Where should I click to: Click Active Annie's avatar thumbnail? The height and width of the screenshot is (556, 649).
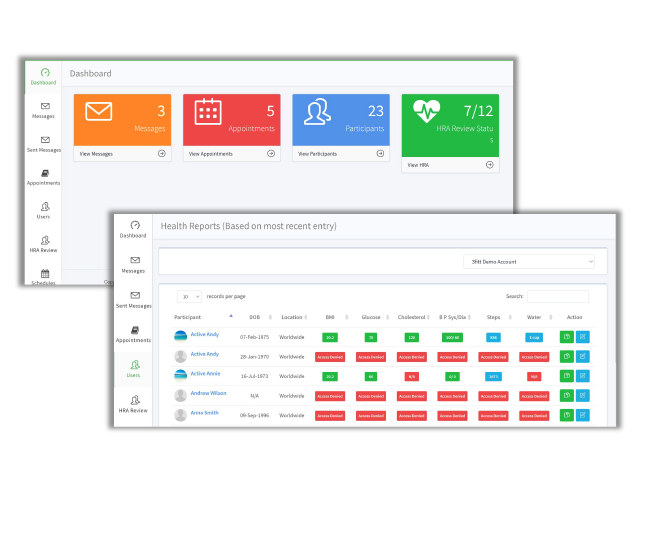[180, 375]
